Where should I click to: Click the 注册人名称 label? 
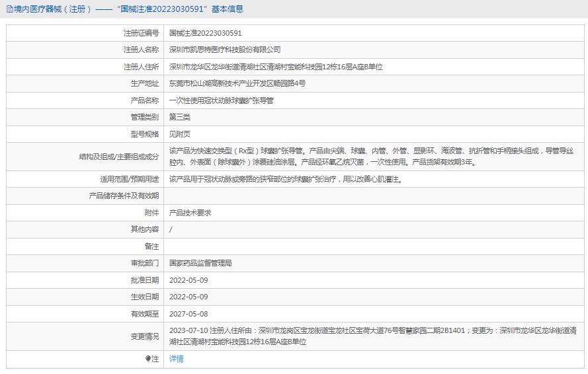[x=142, y=50]
